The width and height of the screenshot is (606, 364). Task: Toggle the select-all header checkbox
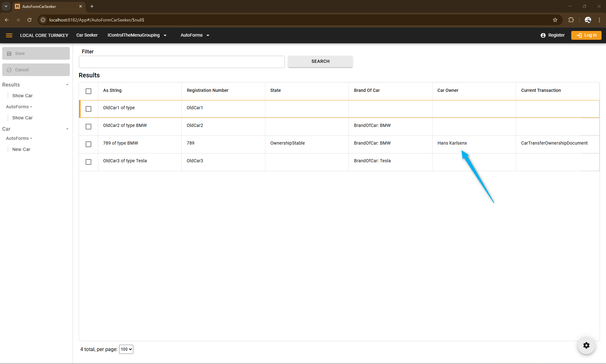88,91
